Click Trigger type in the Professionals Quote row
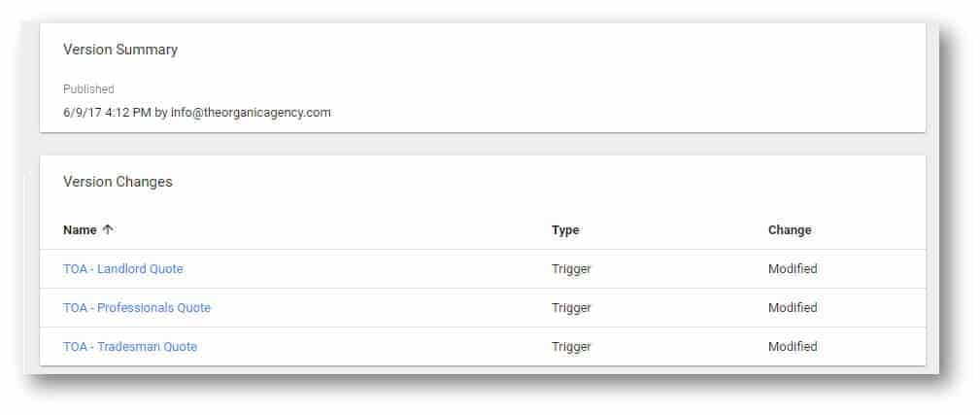The image size is (980, 415). pyautogui.click(x=570, y=308)
